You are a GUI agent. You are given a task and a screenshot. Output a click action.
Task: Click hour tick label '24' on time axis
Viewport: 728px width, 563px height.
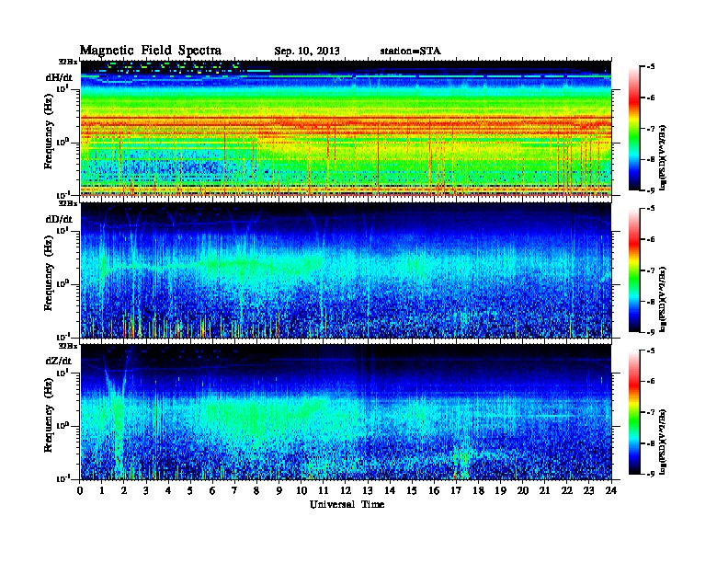pyautogui.click(x=611, y=491)
